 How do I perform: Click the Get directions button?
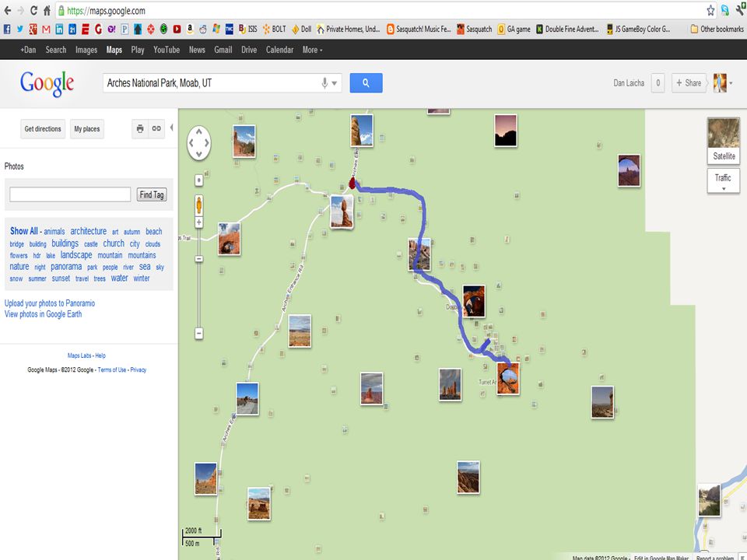click(x=43, y=128)
